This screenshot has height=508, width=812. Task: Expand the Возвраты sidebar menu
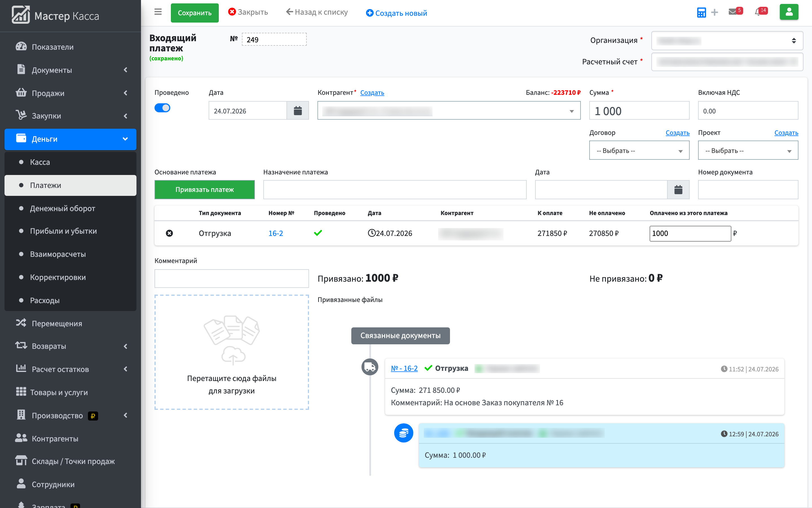(x=70, y=346)
